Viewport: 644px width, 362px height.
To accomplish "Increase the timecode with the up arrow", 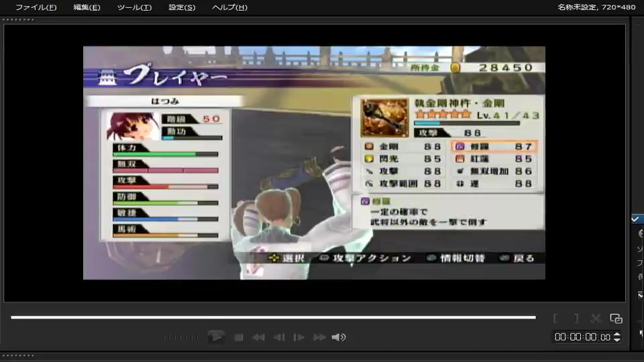I will [x=617, y=334].
